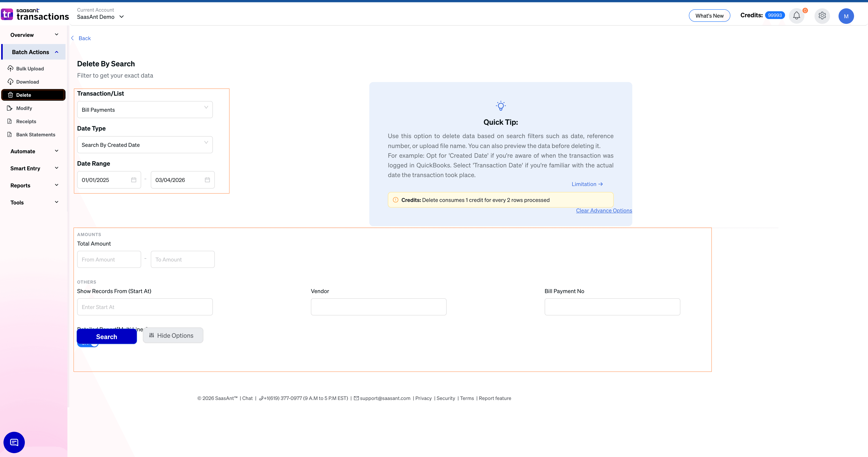Click the Search button

[106, 336]
